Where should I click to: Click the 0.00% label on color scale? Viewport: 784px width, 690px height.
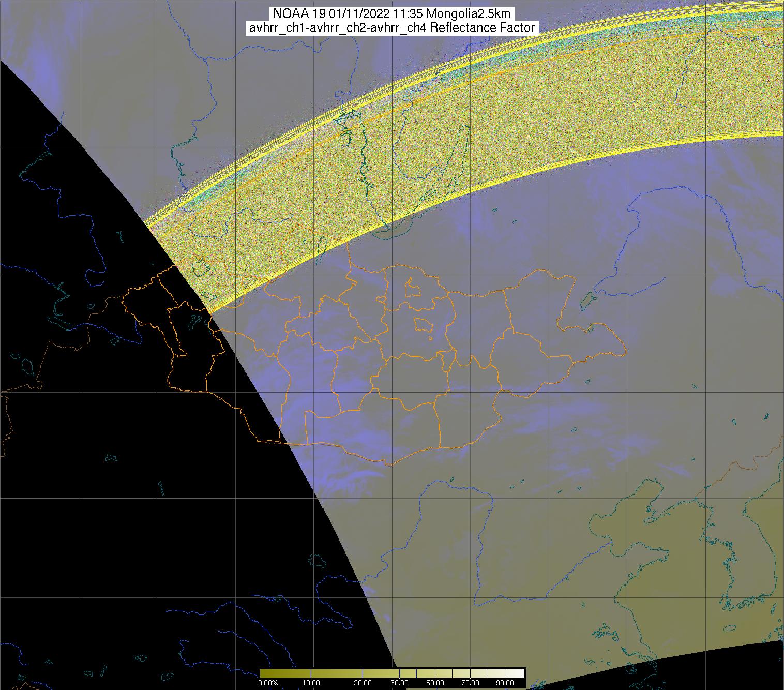pyautogui.click(x=268, y=683)
